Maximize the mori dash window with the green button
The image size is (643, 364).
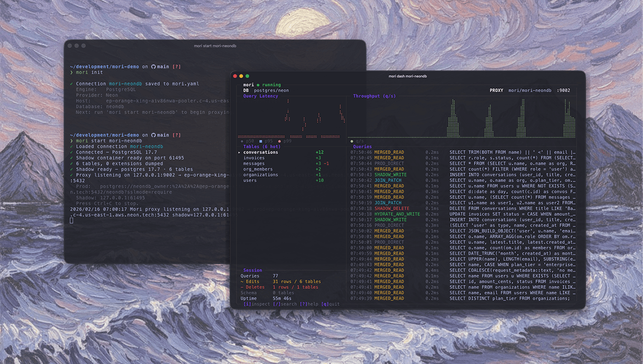click(247, 76)
